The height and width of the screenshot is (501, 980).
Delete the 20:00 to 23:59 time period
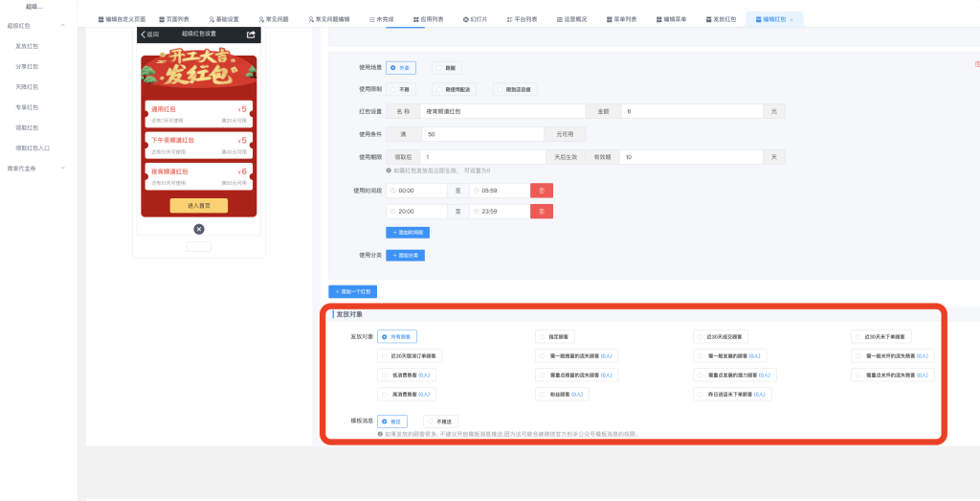[x=542, y=212]
